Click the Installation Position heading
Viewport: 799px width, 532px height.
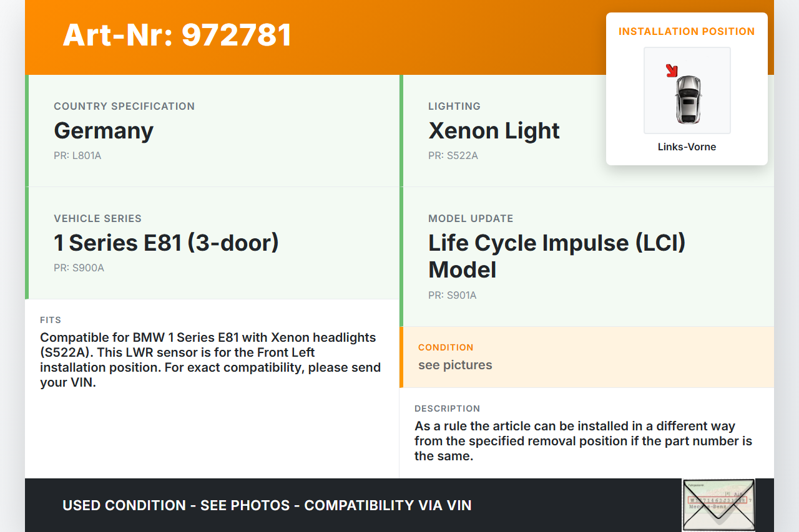pos(687,31)
